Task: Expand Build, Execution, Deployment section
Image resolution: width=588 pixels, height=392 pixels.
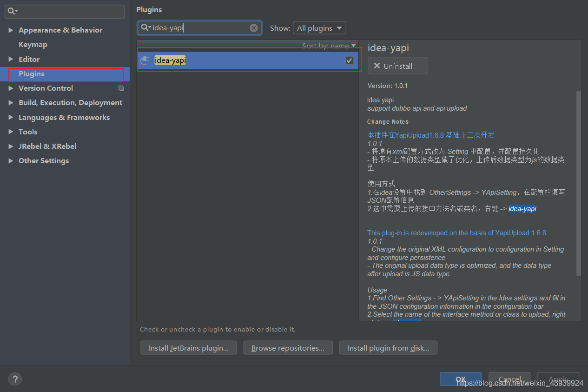Action: pos(11,103)
